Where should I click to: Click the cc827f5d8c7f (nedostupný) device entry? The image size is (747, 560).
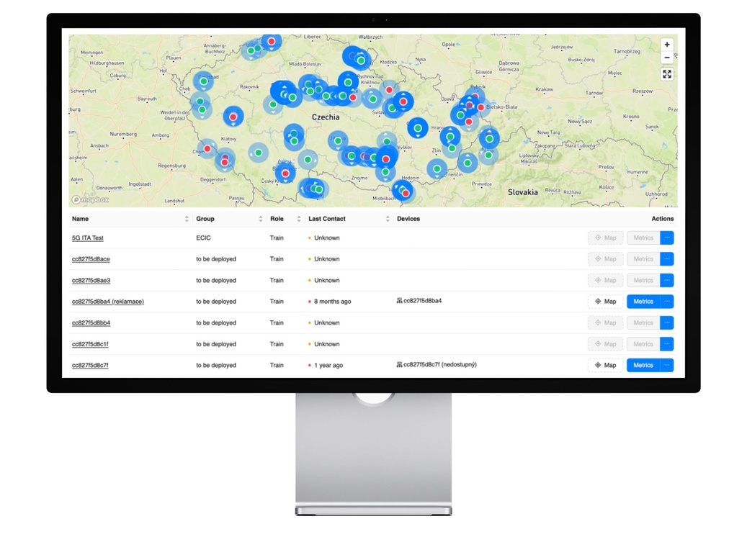click(x=439, y=365)
